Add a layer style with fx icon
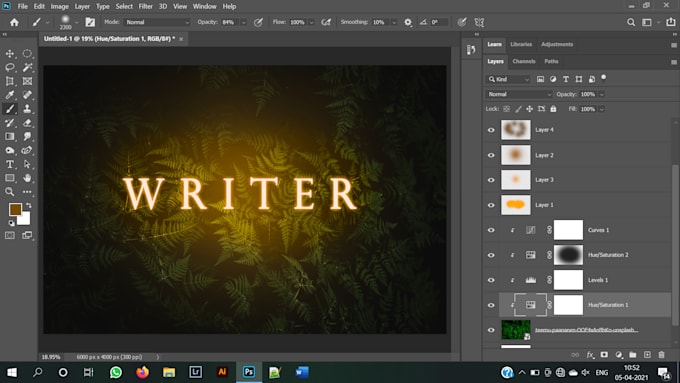 [590, 355]
